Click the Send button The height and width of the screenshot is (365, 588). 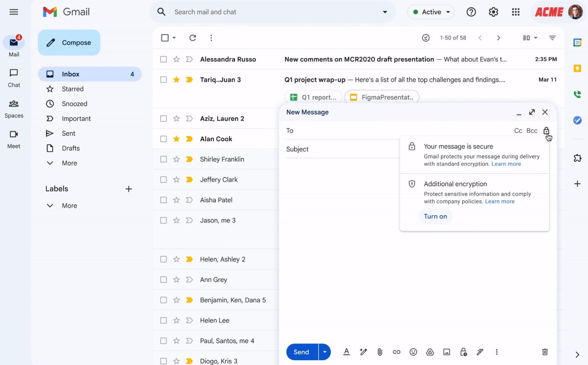[x=302, y=352]
